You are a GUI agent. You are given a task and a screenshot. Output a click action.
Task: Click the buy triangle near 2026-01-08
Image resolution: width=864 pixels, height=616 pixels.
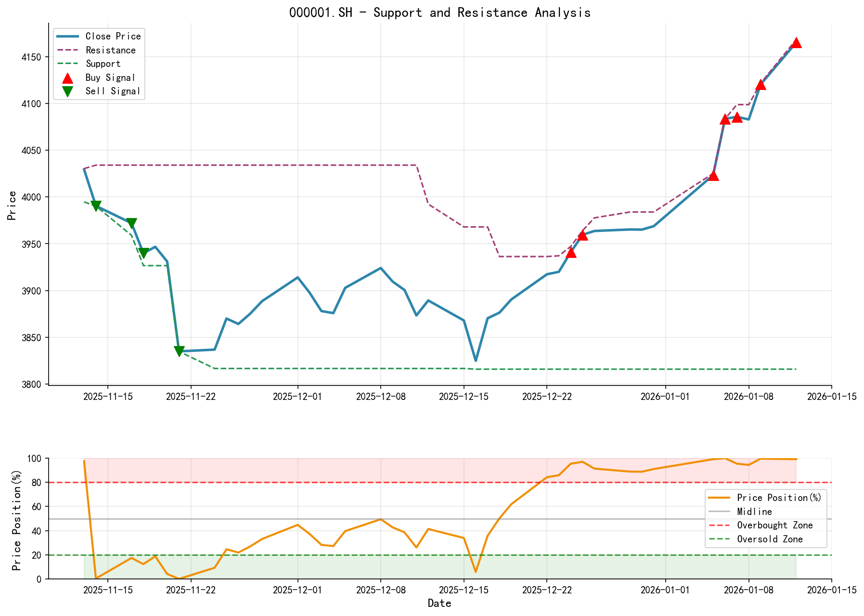click(x=762, y=85)
